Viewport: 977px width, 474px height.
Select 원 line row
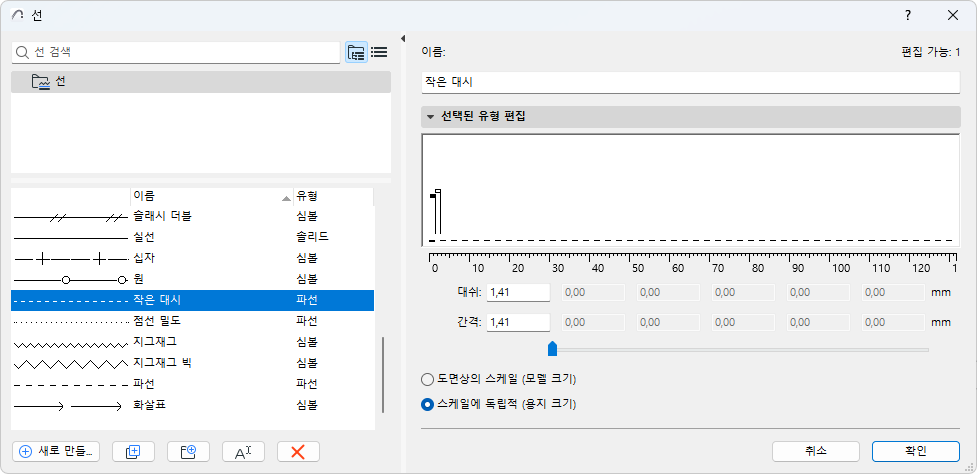coord(193,279)
